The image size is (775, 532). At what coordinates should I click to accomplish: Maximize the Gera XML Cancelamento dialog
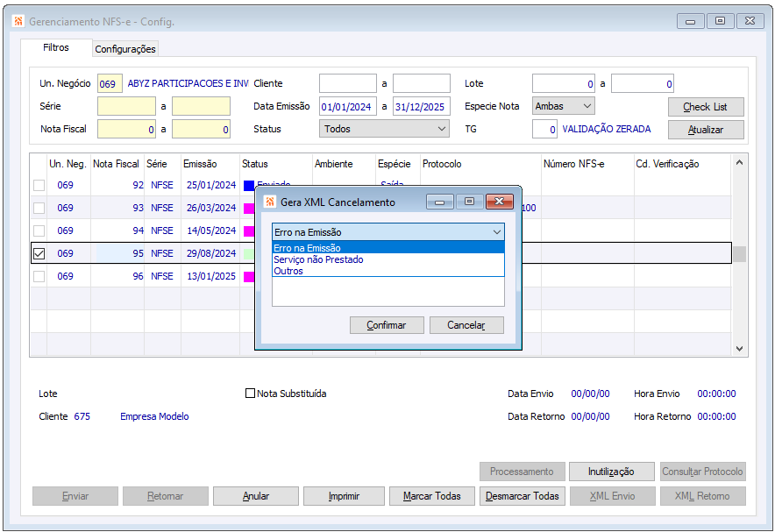pyautogui.click(x=470, y=201)
